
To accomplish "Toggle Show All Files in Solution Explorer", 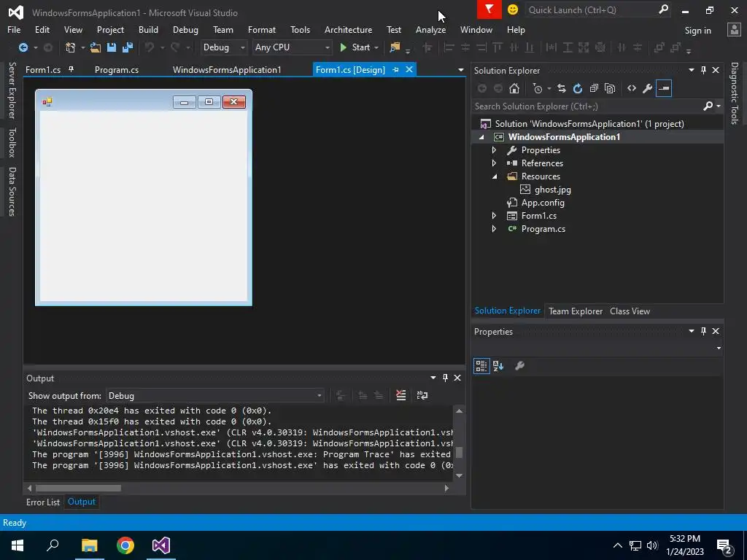I will pyautogui.click(x=610, y=88).
